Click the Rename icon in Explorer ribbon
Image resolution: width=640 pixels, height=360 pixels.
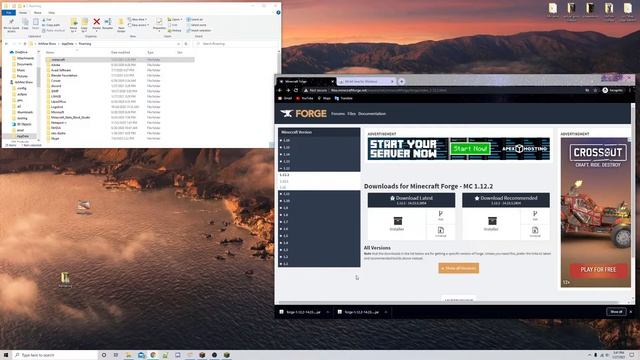tap(108, 22)
